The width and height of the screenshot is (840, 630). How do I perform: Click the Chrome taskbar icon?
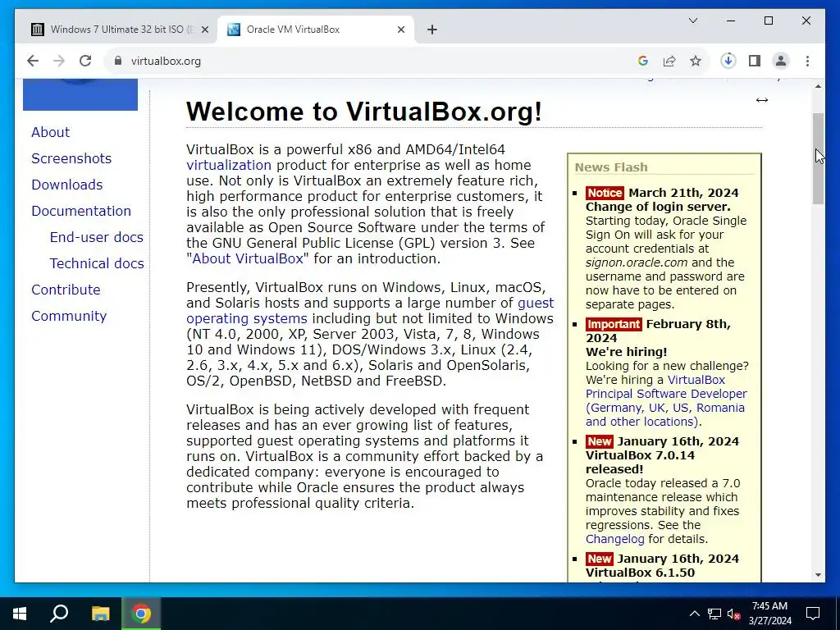[x=141, y=614]
